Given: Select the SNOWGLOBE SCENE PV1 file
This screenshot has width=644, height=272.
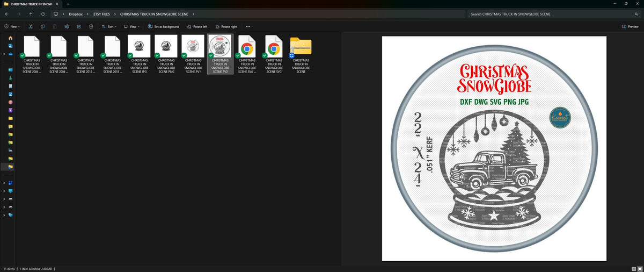Looking at the screenshot, I should tap(193, 54).
